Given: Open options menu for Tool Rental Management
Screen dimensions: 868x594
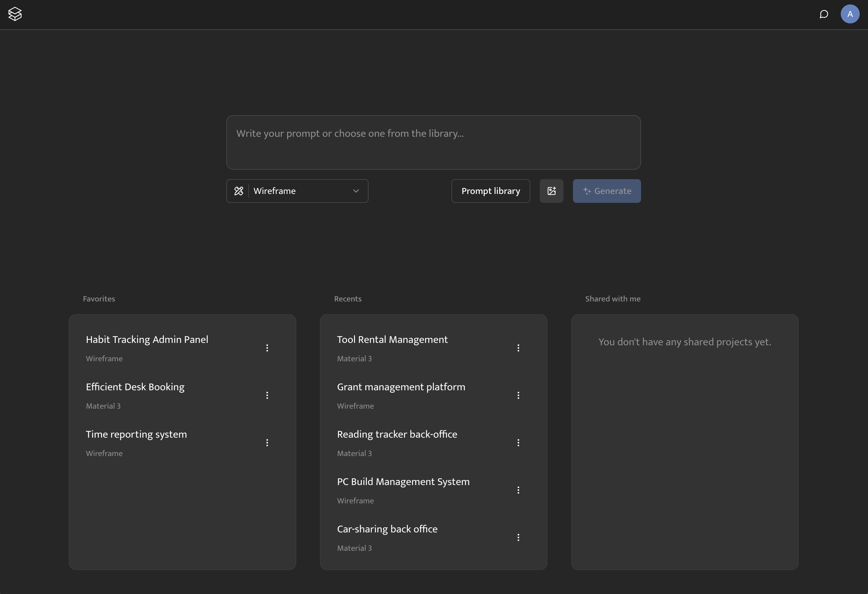Looking at the screenshot, I should pyautogui.click(x=519, y=348).
